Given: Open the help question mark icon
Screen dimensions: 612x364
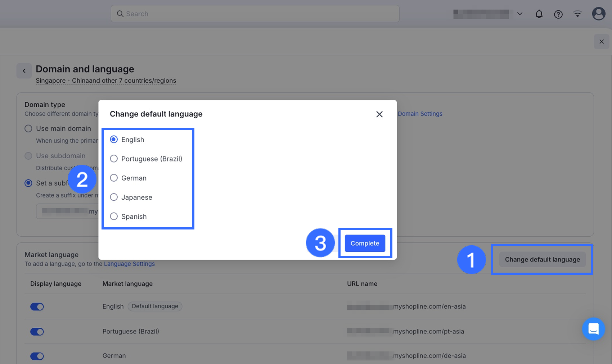Looking at the screenshot, I should [x=558, y=14].
